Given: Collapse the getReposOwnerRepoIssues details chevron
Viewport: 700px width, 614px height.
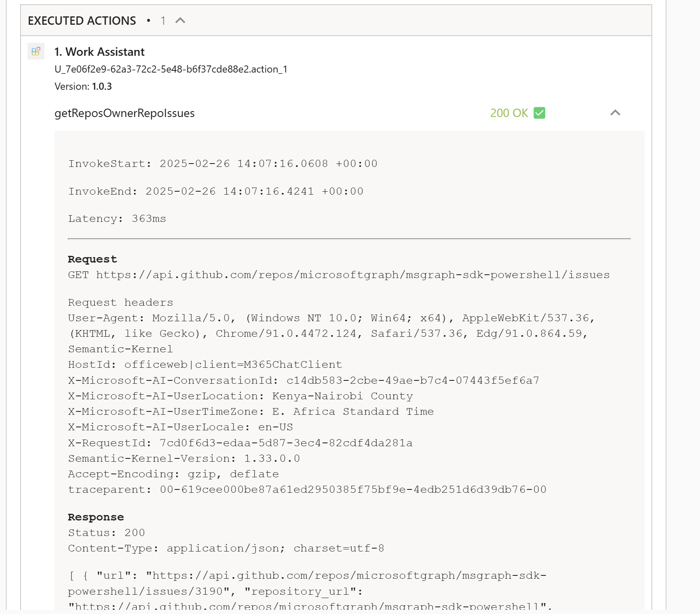Looking at the screenshot, I should tap(615, 113).
